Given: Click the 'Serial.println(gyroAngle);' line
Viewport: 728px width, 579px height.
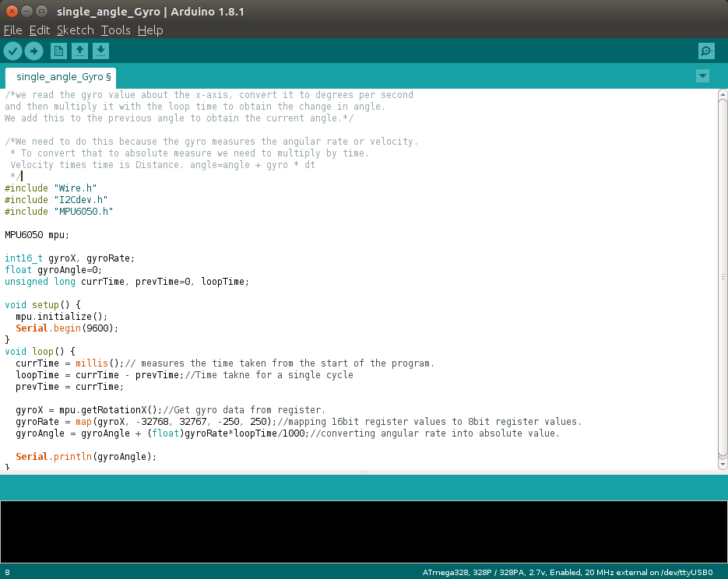Looking at the screenshot, I should pyautogui.click(x=86, y=457).
